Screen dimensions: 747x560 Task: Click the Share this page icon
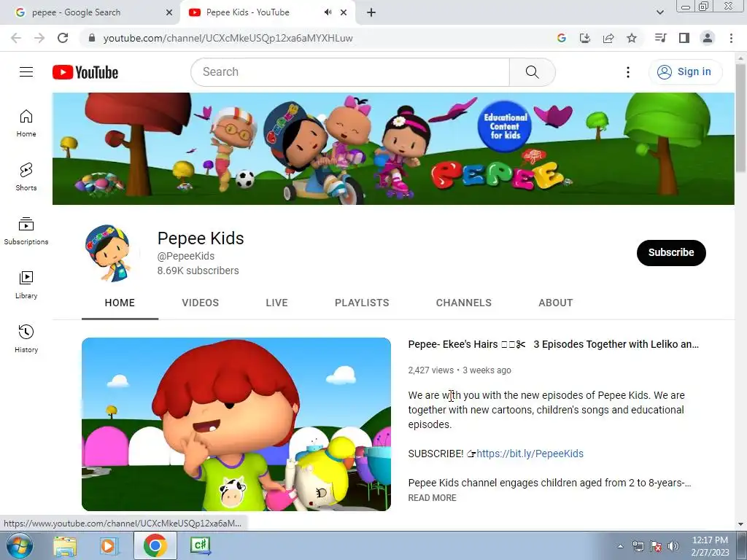coord(608,38)
